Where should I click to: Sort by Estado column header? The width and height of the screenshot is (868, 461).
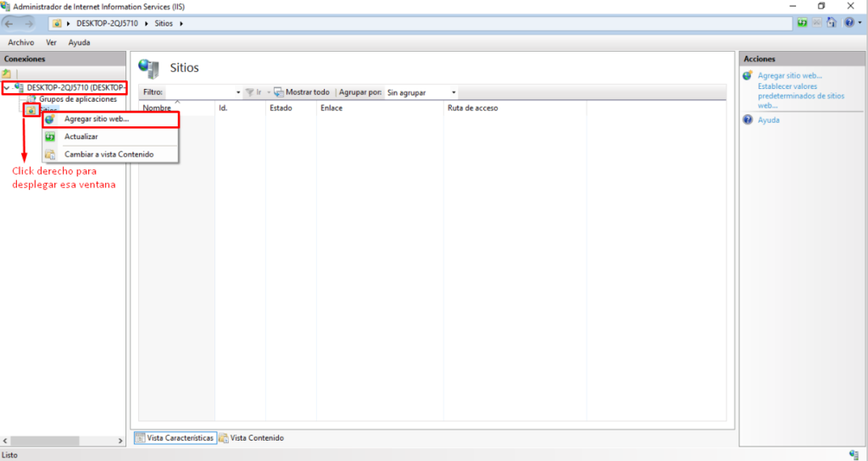pyautogui.click(x=291, y=108)
